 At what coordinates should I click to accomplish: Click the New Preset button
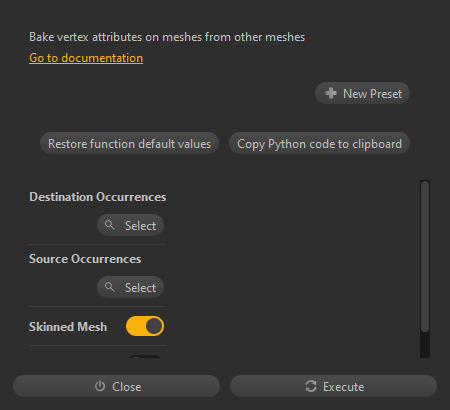[362, 93]
